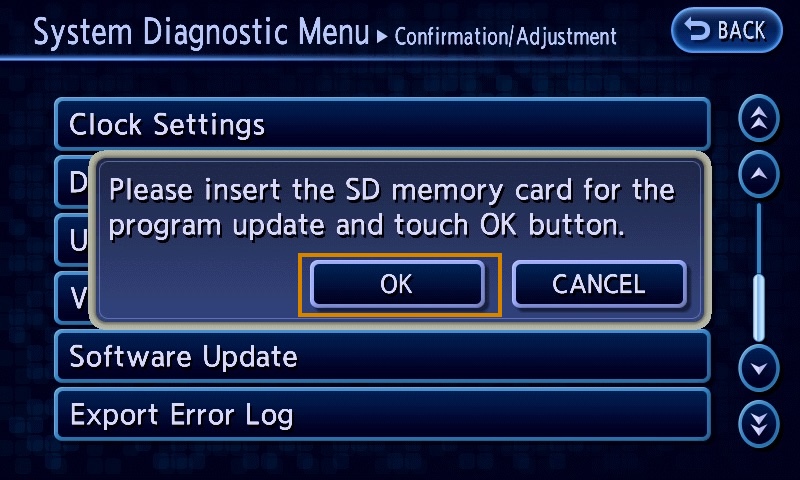Dismiss the SD card prompt with CANCEL

tap(599, 284)
